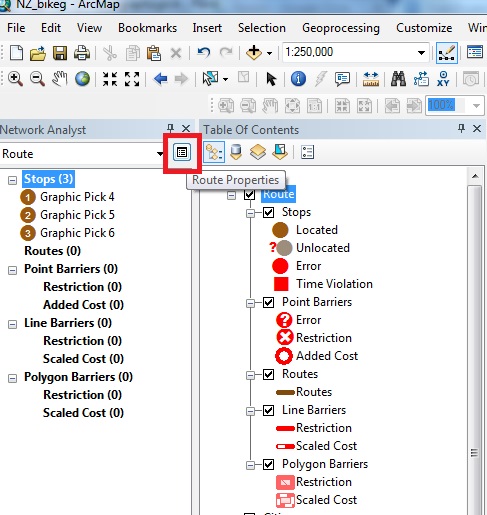Uncheck the Polygon Barriers checkbox
This screenshot has height=515, width=487.
point(269,464)
